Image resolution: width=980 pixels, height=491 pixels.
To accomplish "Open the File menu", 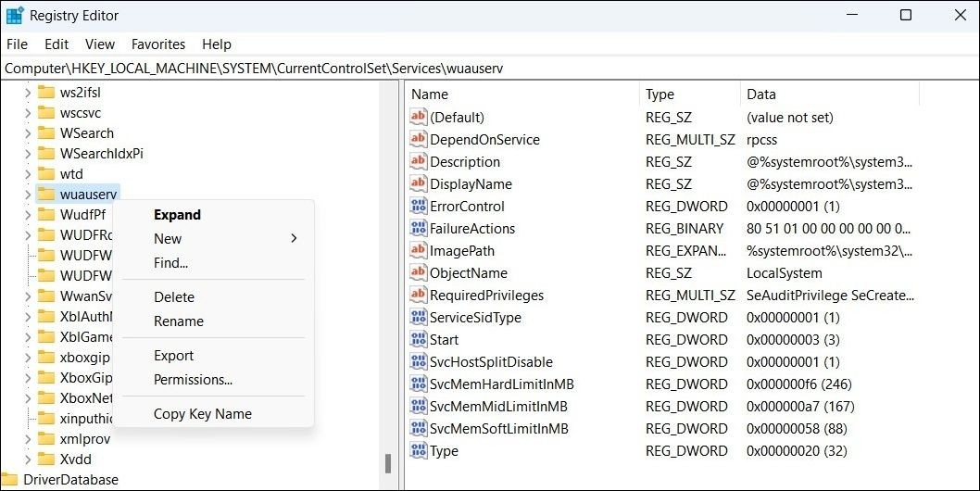I will pyautogui.click(x=17, y=44).
